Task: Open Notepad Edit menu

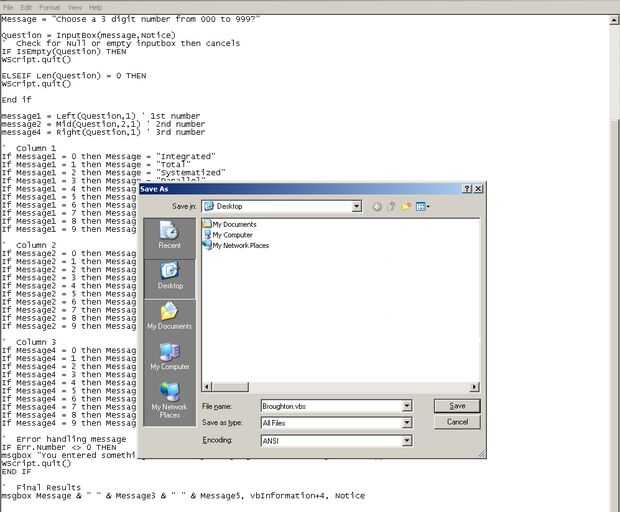Action: point(26,8)
